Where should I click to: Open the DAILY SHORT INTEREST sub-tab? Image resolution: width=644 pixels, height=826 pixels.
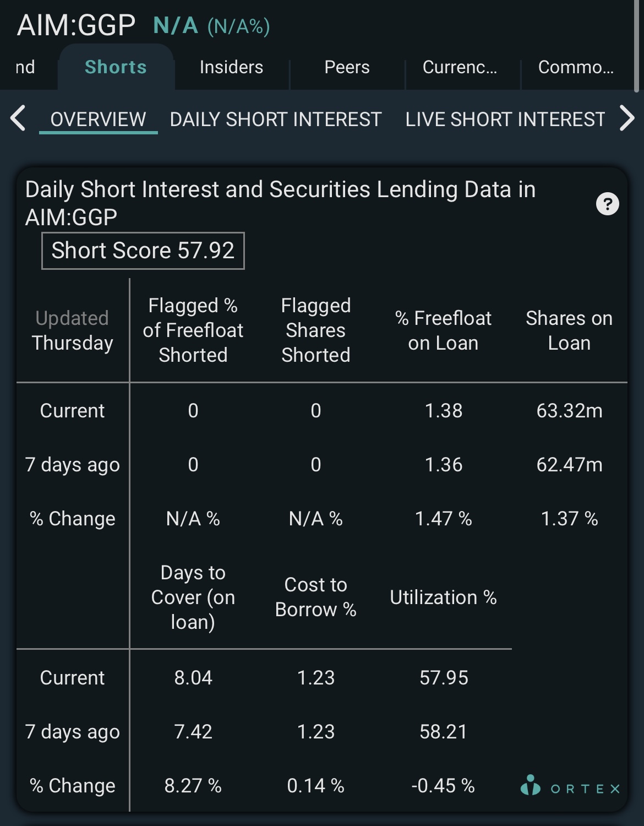[x=275, y=119]
